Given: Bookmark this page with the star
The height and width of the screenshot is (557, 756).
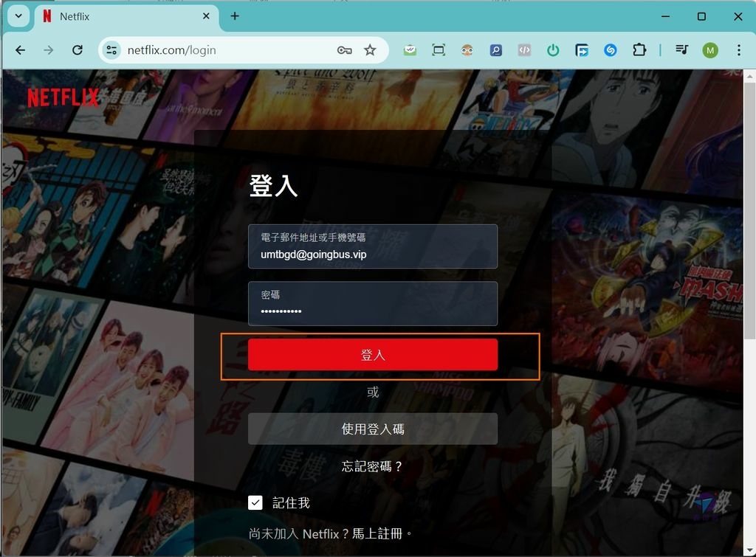Looking at the screenshot, I should (x=370, y=50).
